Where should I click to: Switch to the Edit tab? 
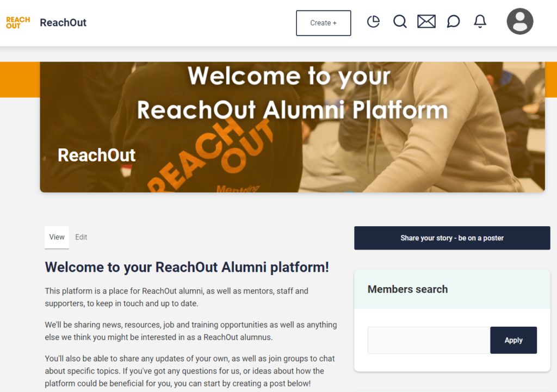point(81,237)
